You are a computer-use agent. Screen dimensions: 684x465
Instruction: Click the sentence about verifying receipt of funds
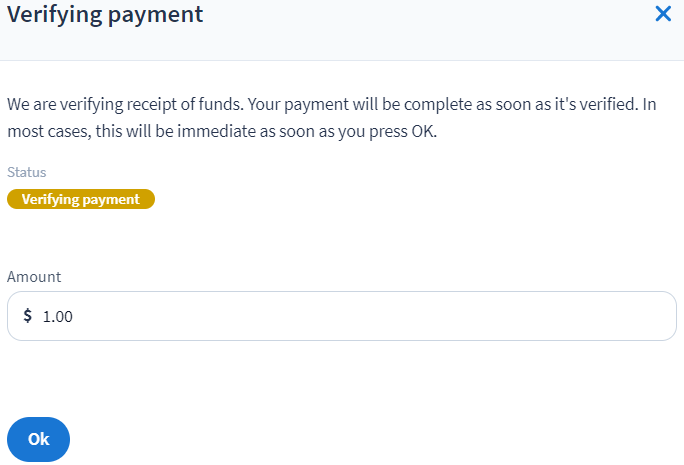180,104
